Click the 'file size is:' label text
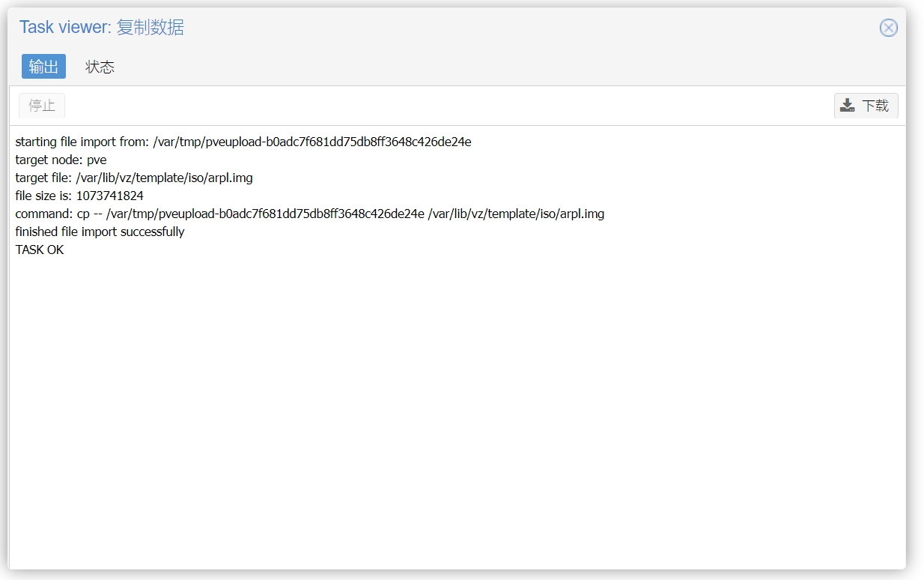 pyautogui.click(x=44, y=196)
